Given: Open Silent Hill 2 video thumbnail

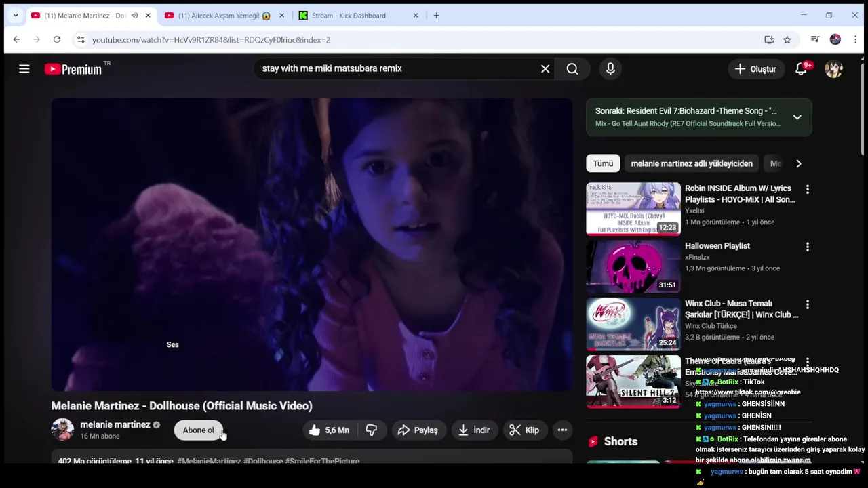Looking at the screenshot, I should [x=633, y=382].
